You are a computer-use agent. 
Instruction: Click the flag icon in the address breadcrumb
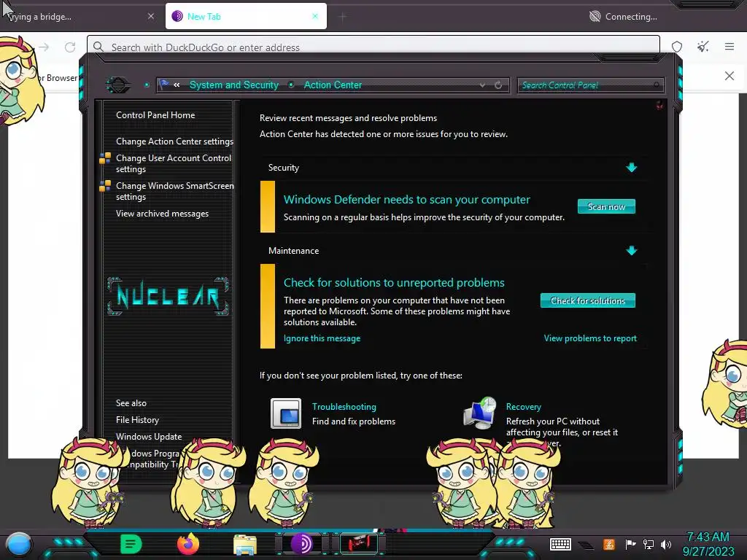click(x=164, y=85)
